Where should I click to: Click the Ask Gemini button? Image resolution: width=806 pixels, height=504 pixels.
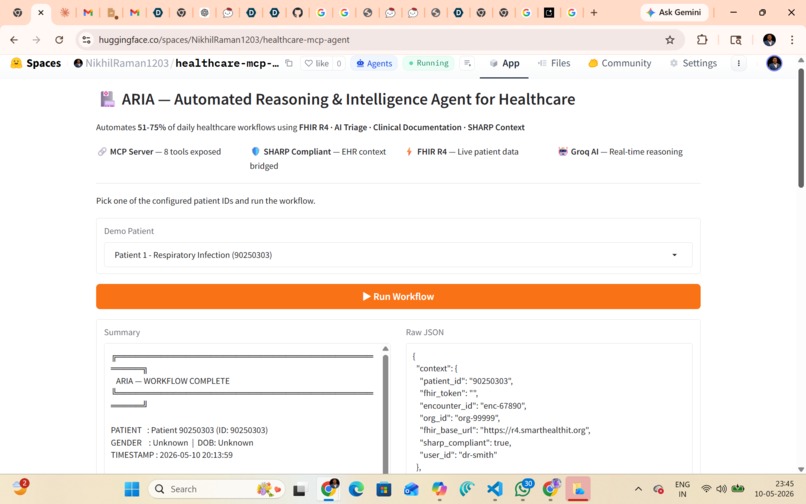point(674,12)
